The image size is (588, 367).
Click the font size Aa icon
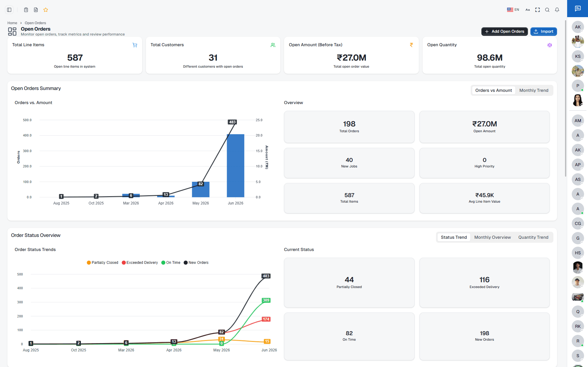click(x=528, y=10)
